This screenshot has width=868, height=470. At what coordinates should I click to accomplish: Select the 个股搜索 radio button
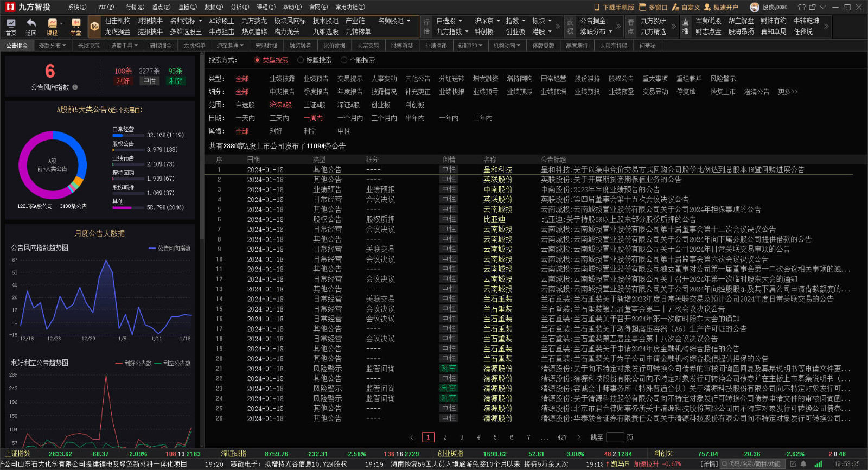344,60
